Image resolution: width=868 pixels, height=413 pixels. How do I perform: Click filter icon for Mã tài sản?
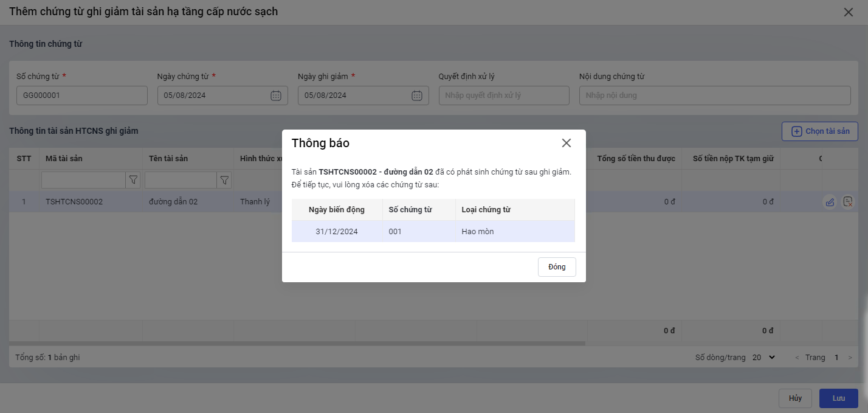click(133, 180)
